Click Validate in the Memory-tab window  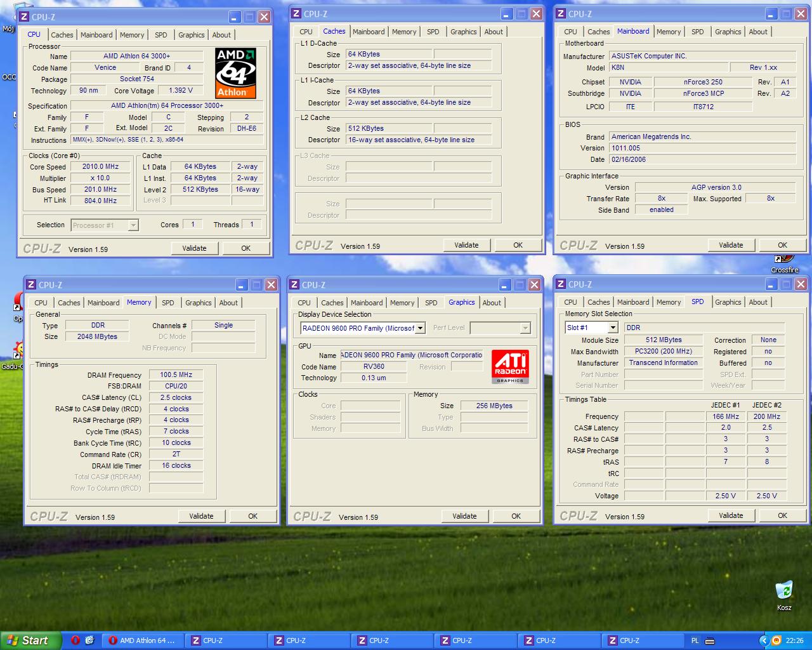[x=201, y=516]
